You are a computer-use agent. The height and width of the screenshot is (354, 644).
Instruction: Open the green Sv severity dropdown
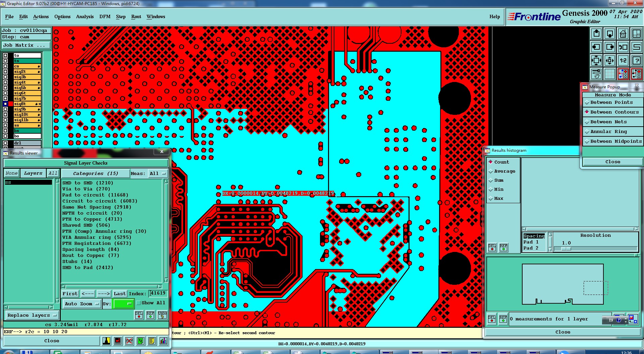(124, 304)
